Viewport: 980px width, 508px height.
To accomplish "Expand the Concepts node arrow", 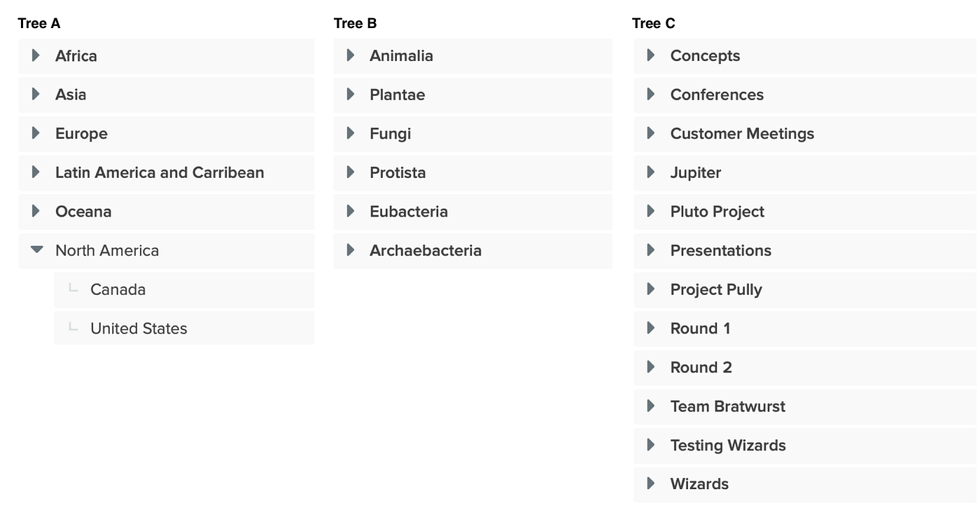I will click(x=651, y=55).
